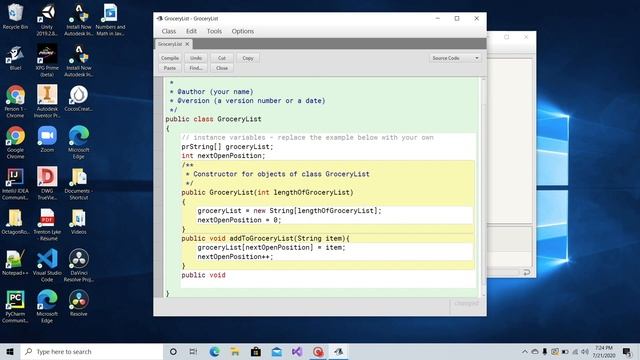This screenshot has width=640, height=360.
Task: Click the taskbar search box
Action: [92, 351]
